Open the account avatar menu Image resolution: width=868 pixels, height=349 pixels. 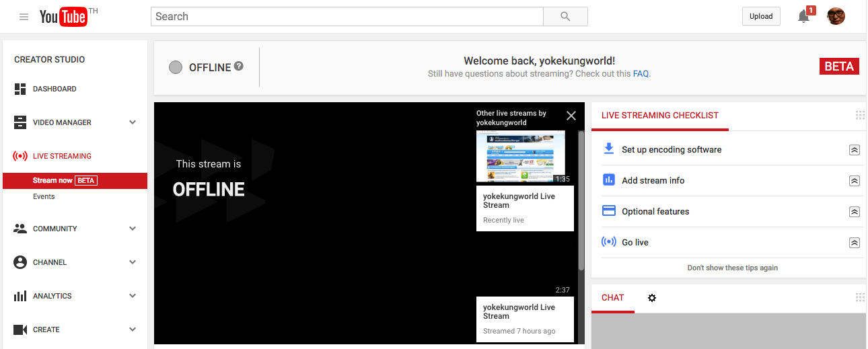[836, 17]
